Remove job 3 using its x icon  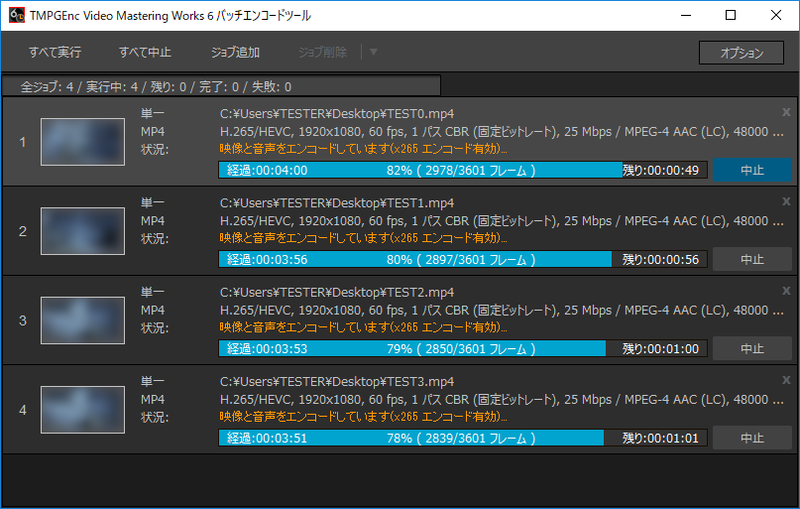point(786,291)
